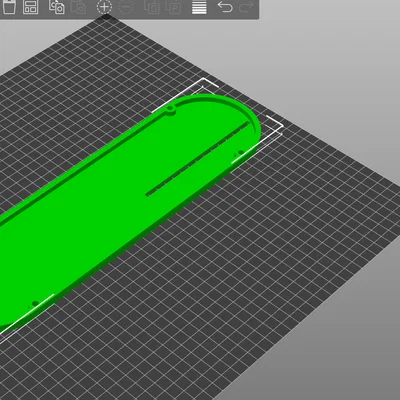Undo the last action
The width and height of the screenshot is (400, 400).
(225, 7)
